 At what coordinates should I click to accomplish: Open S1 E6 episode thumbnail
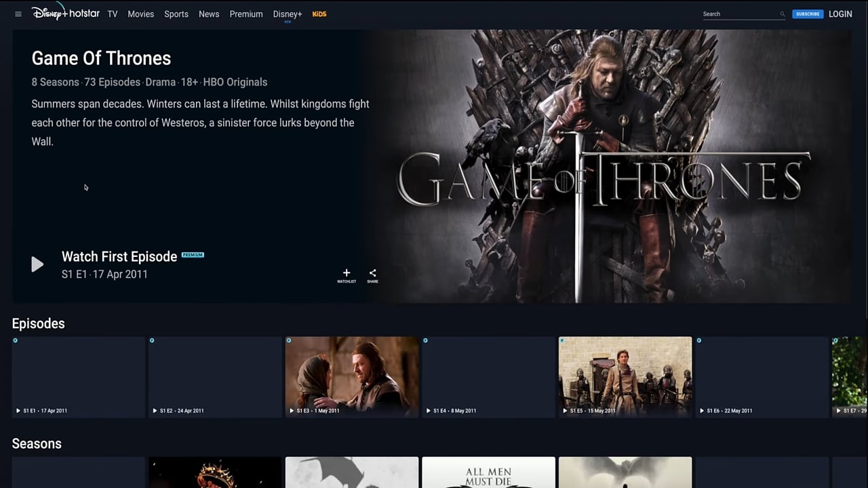click(x=762, y=377)
